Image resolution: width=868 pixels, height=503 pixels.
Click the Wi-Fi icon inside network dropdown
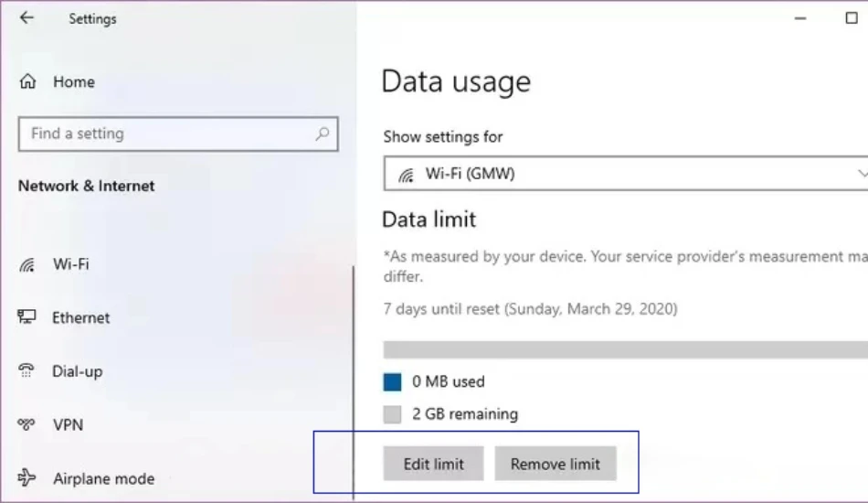tap(406, 175)
